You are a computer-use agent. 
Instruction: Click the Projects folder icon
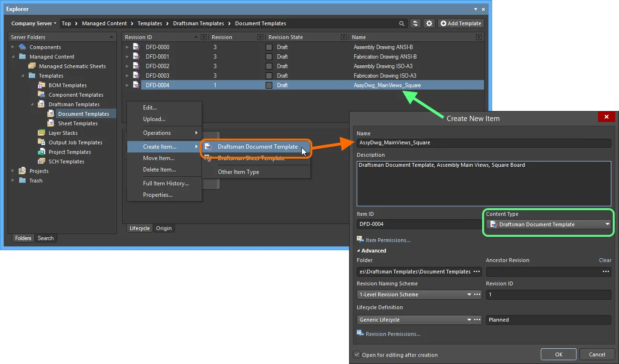point(22,171)
